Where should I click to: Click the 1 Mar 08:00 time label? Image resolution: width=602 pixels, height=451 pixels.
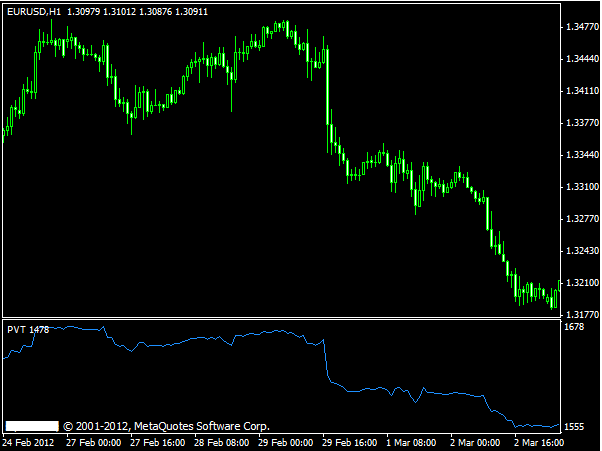[x=411, y=443]
